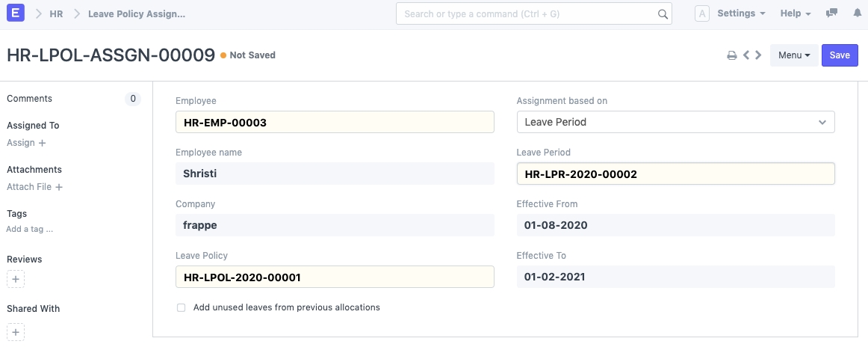Viewport: 868px width, 356px height.
Task: Click the Leave Policy input field
Action: pyautogui.click(x=335, y=277)
